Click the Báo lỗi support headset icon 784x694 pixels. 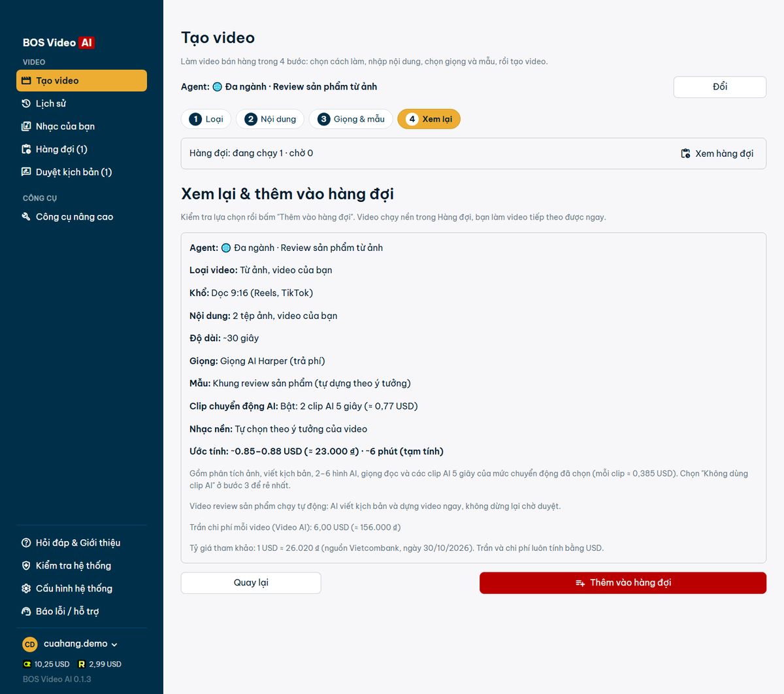coord(26,611)
